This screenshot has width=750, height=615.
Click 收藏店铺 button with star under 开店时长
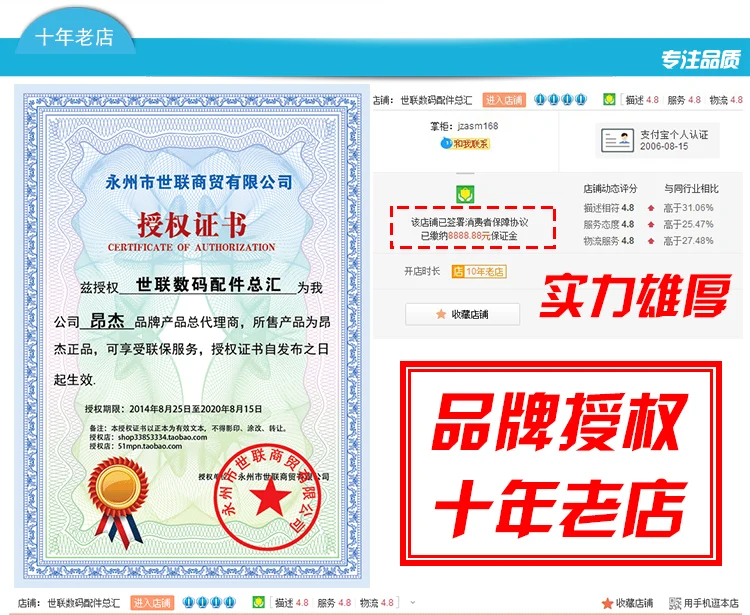(x=463, y=314)
